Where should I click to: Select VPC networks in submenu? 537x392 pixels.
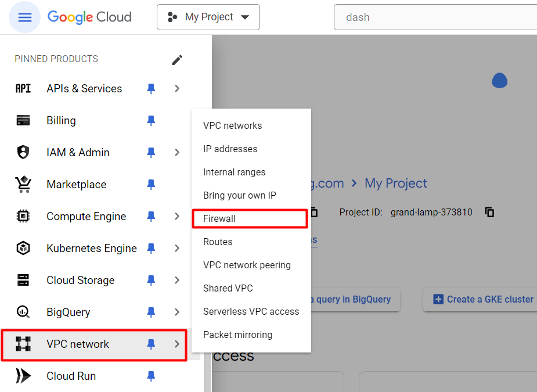(x=251, y=126)
